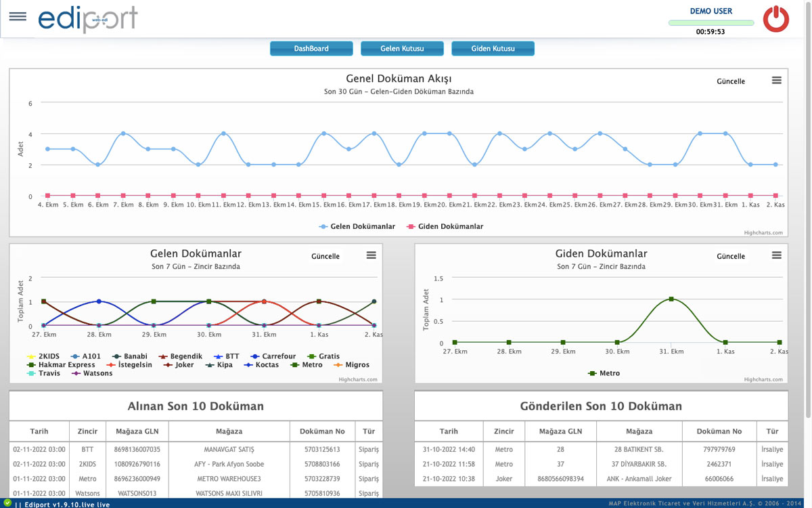Toggle 2KIDS series in legend

[42, 356]
